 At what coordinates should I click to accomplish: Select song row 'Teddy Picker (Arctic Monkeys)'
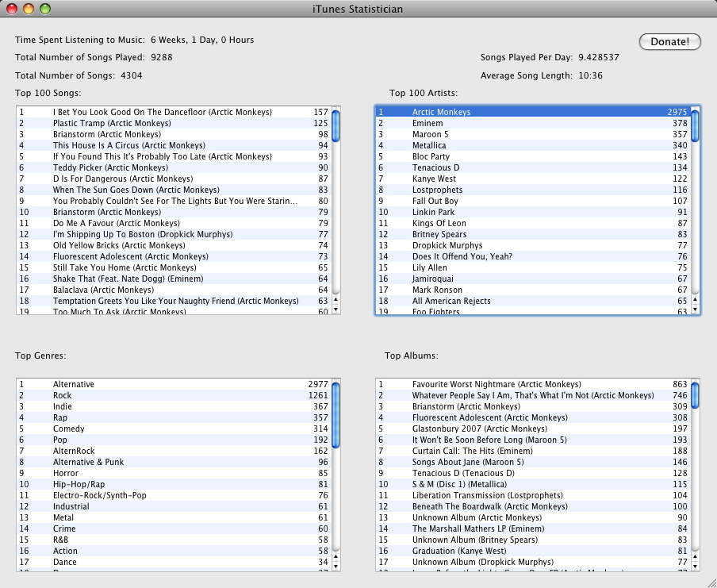click(174, 167)
